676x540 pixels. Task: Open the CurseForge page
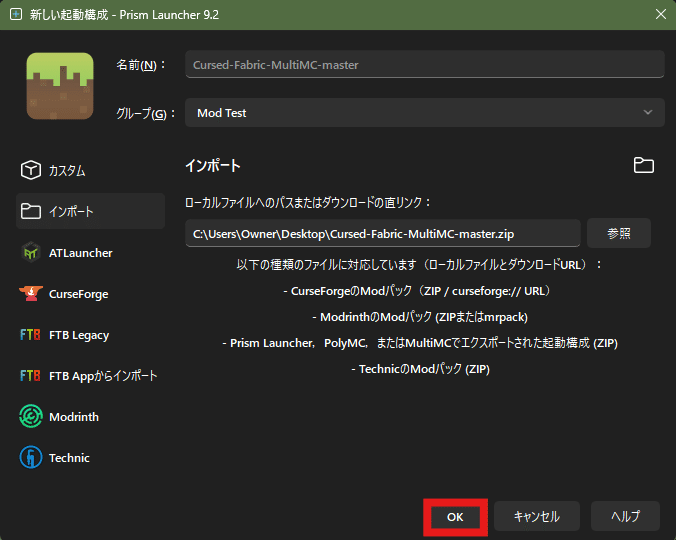click(x=78, y=294)
